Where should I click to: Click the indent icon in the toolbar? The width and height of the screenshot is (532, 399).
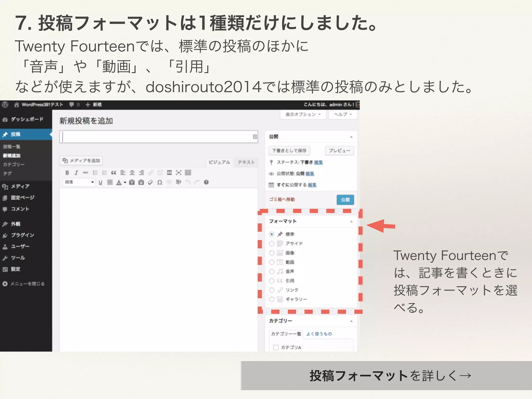[x=178, y=182]
